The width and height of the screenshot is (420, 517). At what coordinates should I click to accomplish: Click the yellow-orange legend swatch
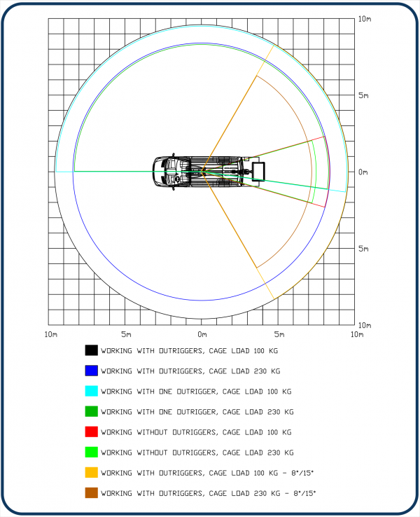click(x=91, y=472)
